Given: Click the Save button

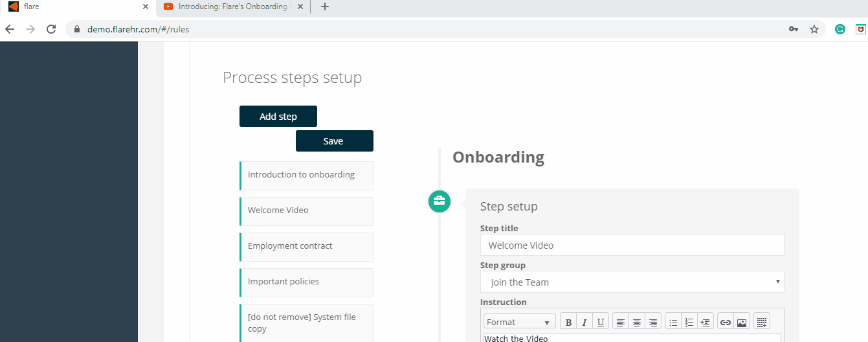Looking at the screenshot, I should [x=335, y=141].
